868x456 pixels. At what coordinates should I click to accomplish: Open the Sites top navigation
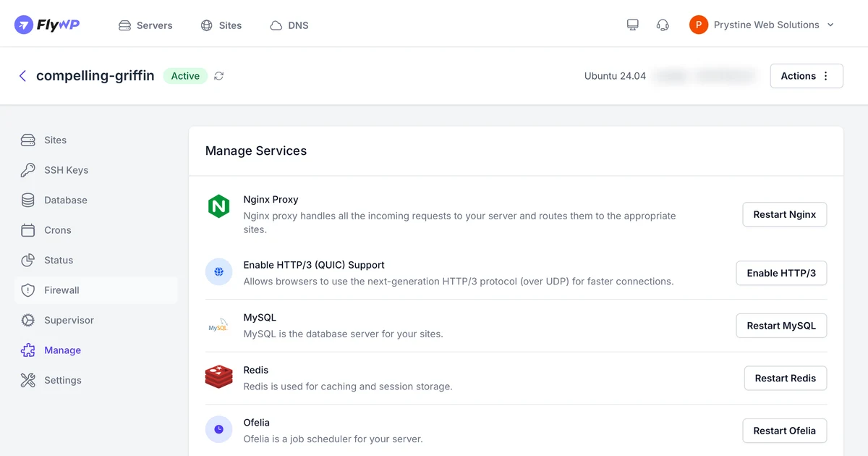pos(221,25)
